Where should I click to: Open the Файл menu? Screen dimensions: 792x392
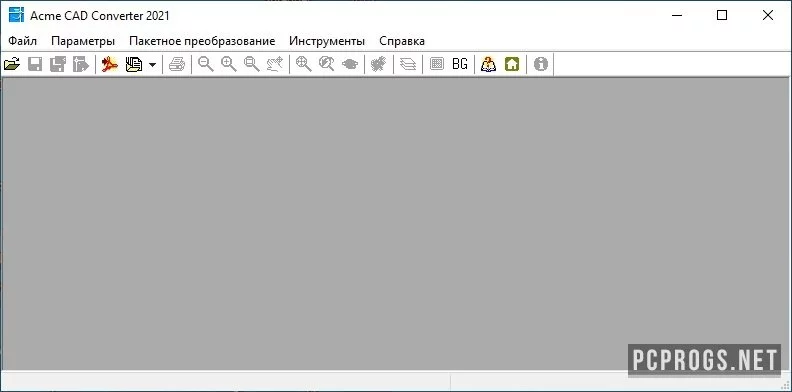click(x=23, y=41)
